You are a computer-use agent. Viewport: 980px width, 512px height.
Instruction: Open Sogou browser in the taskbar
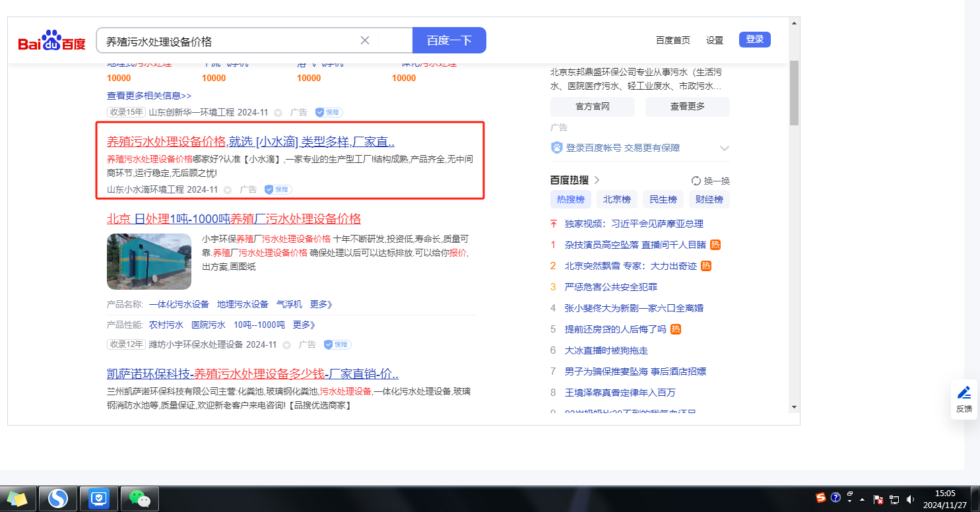click(58, 499)
